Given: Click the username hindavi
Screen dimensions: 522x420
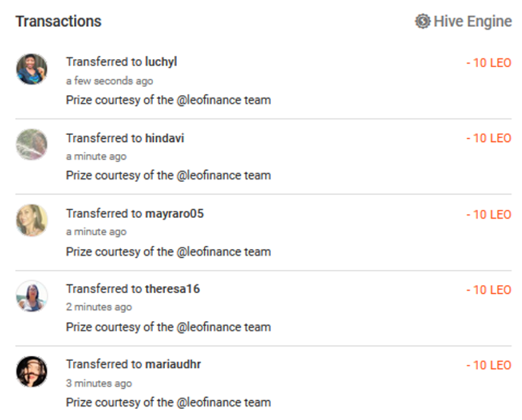Looking at the screenshot, I should [x=165, y=138].
